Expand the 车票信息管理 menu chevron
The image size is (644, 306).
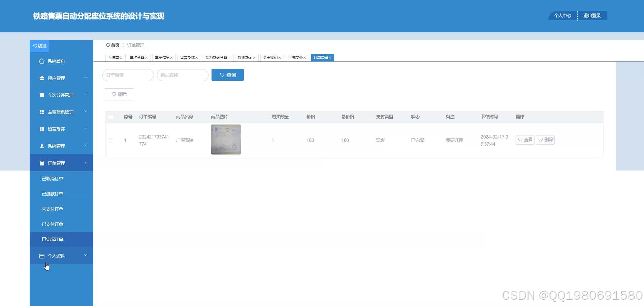click(x=86, y=112)
